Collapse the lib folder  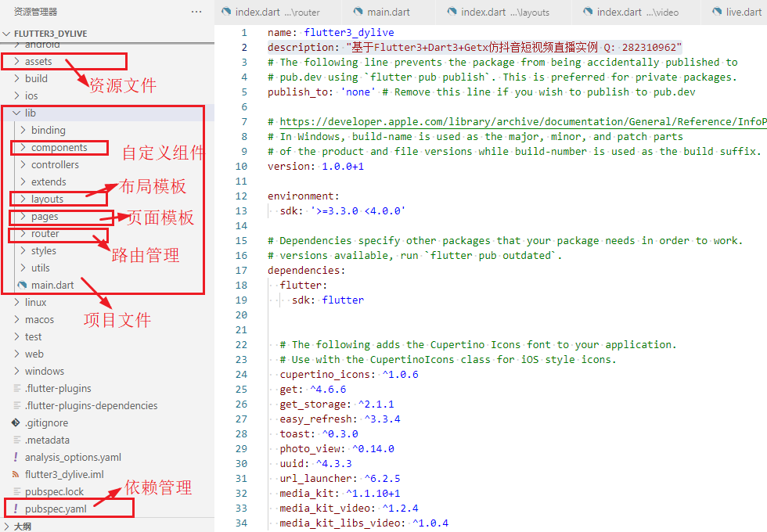tap(16, 113)
